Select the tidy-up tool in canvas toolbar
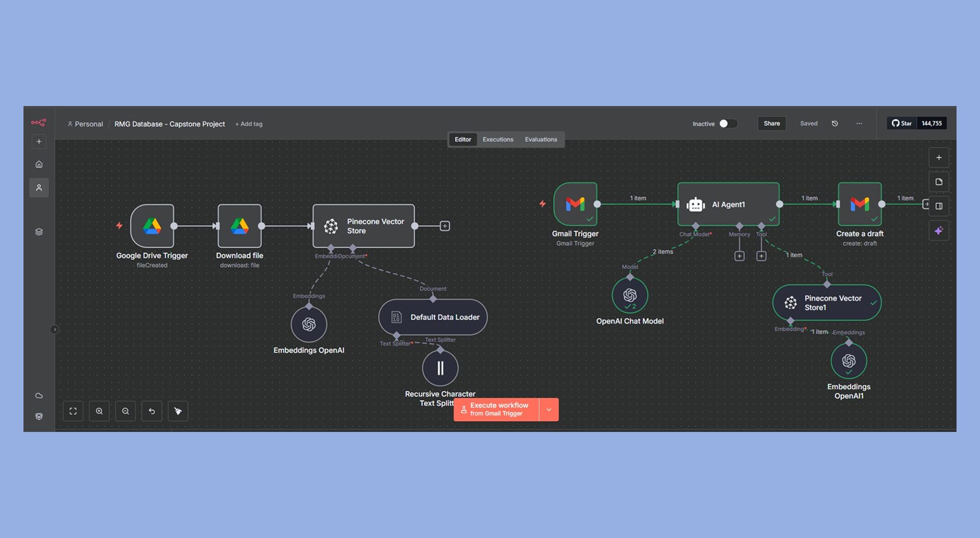The image size is (980, 538). pyautogui.click(x=178, y=411)
